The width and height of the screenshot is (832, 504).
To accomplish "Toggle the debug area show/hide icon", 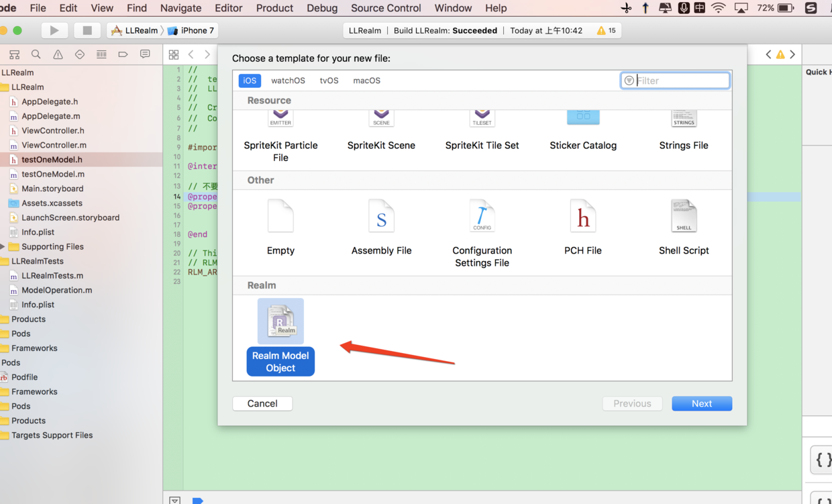I will [175, 500].
